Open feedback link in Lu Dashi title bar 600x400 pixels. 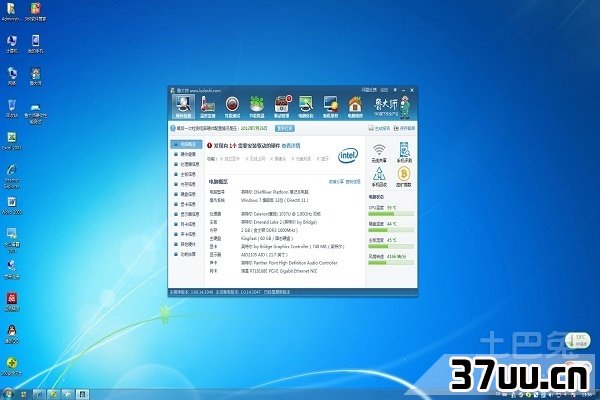click(x=369, y=90)
